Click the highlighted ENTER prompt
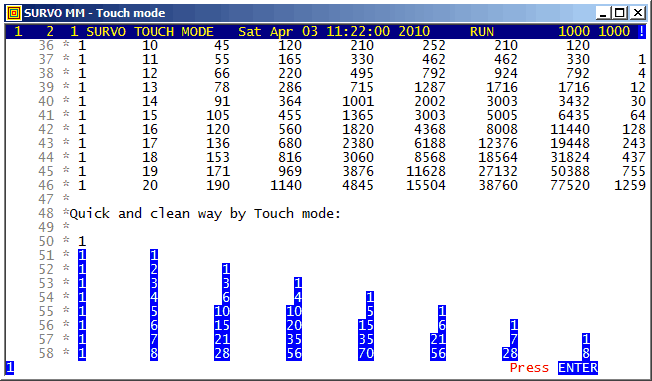This screenshot has height=381, width=652. click(578, 368)
